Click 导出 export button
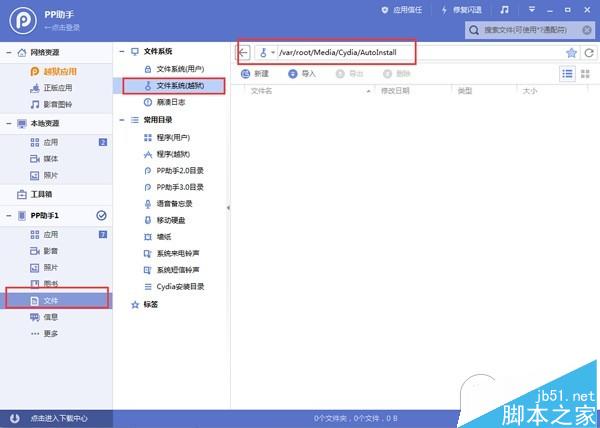 point(349,74)
